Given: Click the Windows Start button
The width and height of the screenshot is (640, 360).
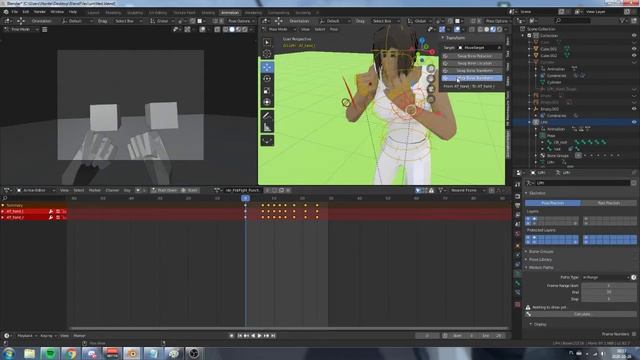Looking at the screenshot, I should pos(9,353).
